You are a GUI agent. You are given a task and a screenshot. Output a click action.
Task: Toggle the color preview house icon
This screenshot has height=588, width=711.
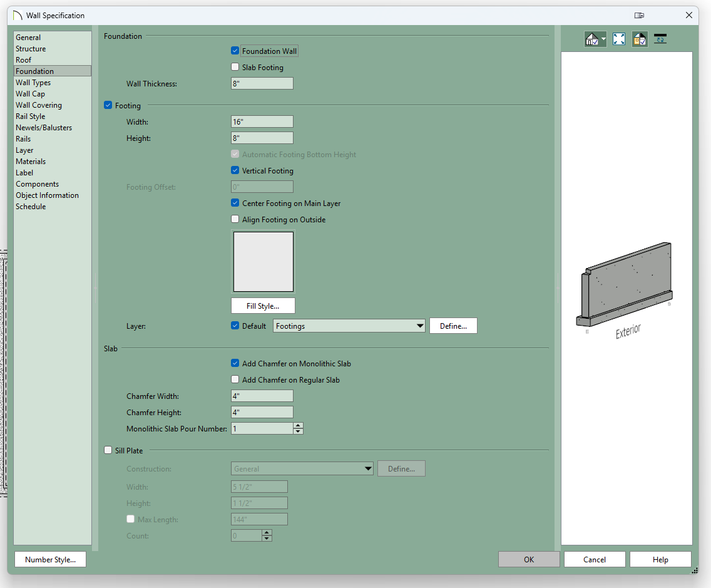click(x=640, y=39)
